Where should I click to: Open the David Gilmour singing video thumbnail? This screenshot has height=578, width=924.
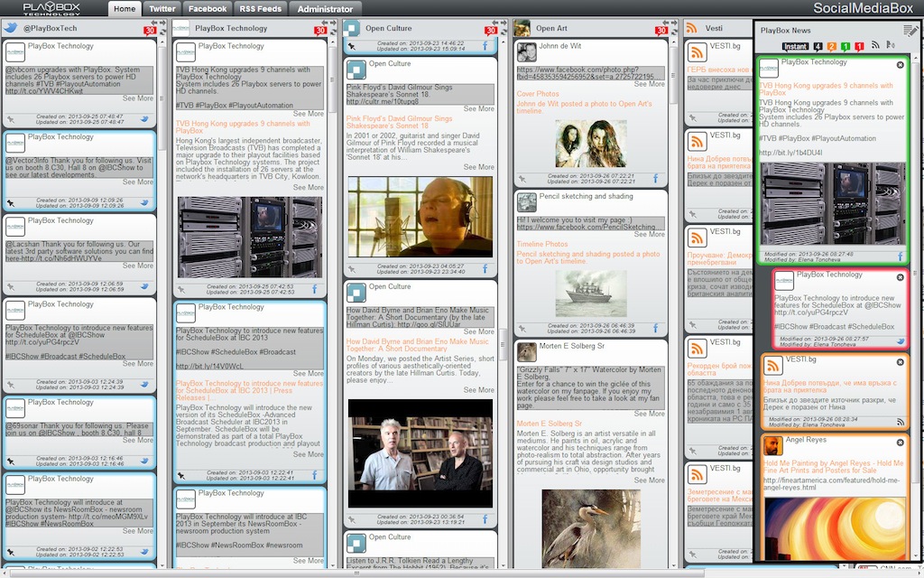420,217
